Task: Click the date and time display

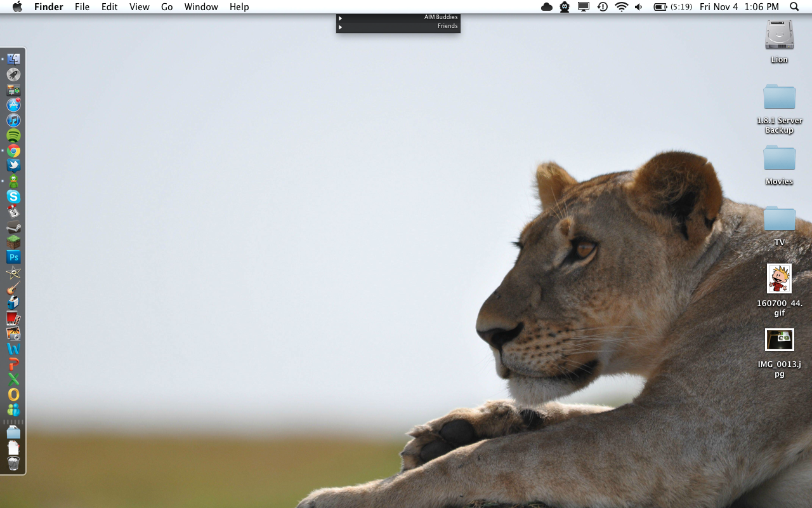Action: click(x=739, y=7)
